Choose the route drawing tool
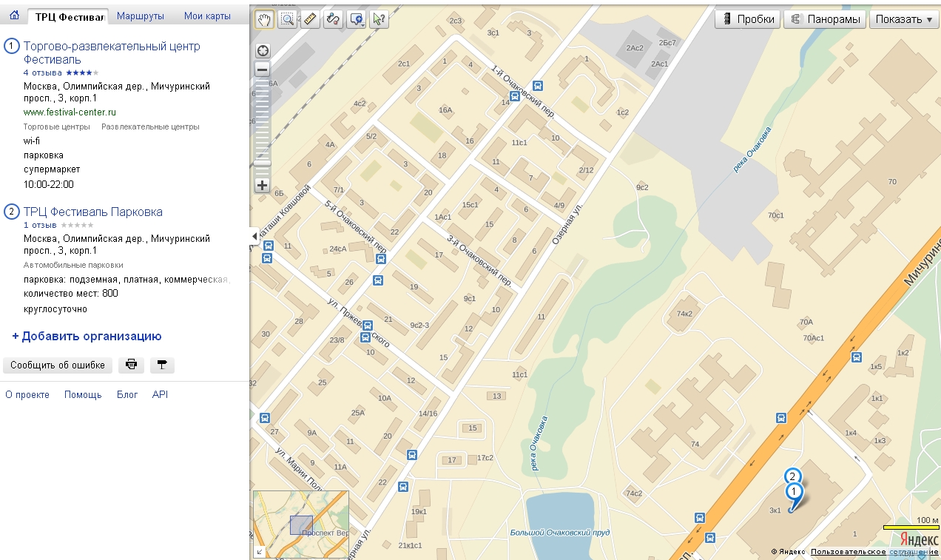The image size is (941, 560). (334, 20)
